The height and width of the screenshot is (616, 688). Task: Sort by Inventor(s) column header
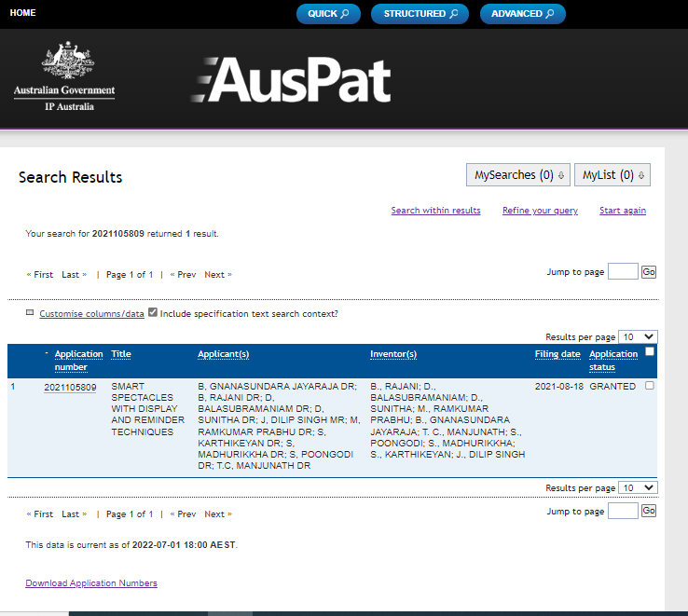[393, 354]
